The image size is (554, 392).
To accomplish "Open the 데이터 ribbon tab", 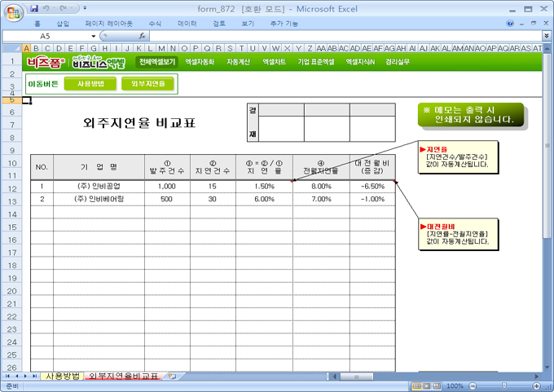I will tap(187, 24).
